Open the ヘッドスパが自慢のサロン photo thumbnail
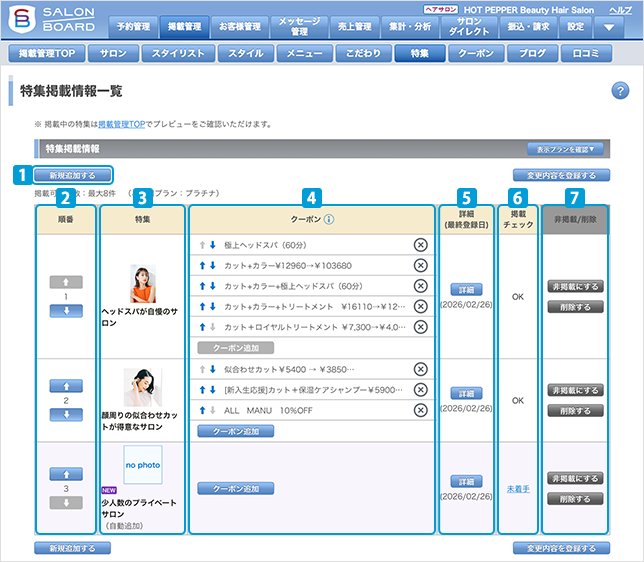Viewport: 644px width, 562px height. pyautogui.click(x=143, y=283)
